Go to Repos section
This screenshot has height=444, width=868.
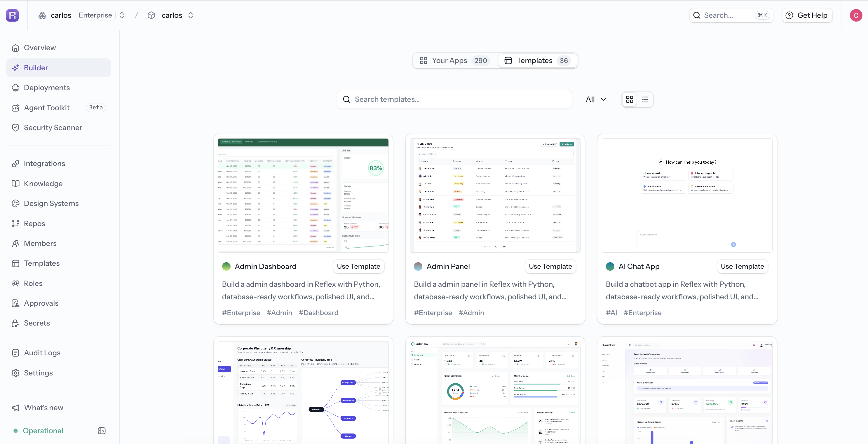[x=59, y=223]
